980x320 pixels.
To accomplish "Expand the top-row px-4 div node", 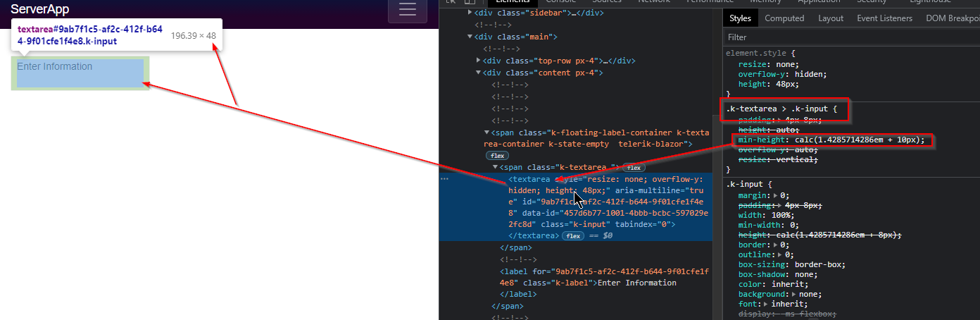I will (479, 61).
